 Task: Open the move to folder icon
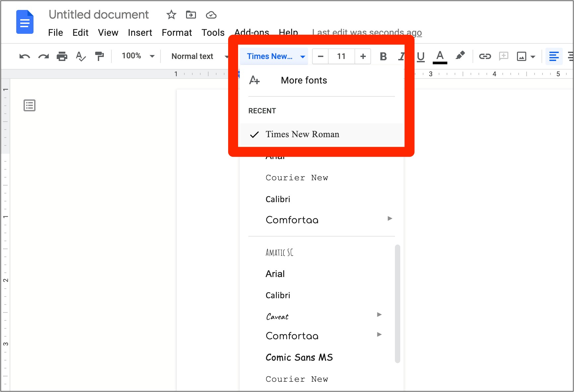click(x=191, y=15)
